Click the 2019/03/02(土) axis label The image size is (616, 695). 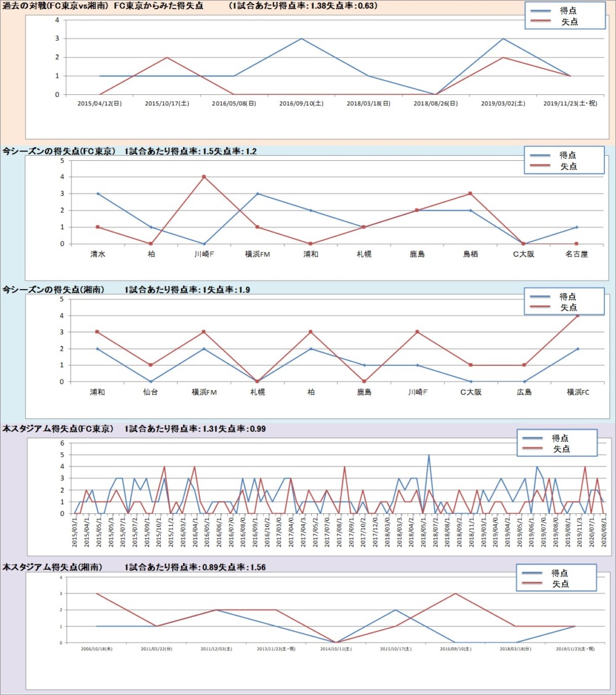tap(503, 104)
